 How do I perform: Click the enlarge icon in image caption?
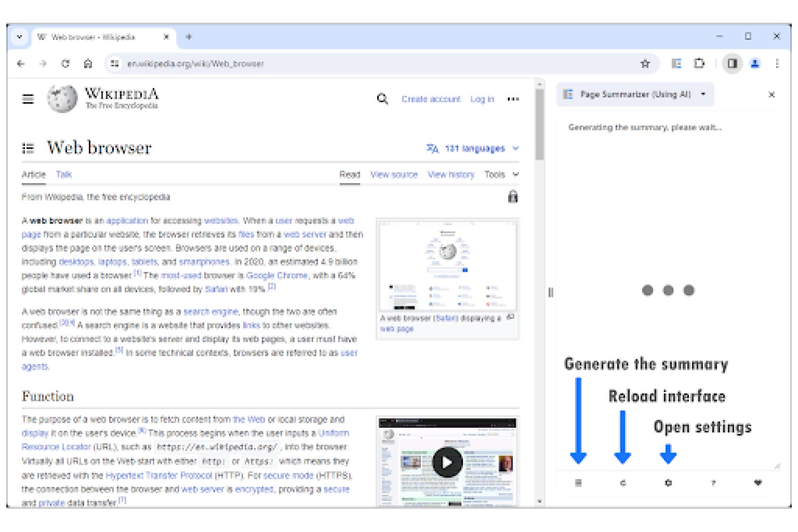pyautogui.click(x=510, y=317)
